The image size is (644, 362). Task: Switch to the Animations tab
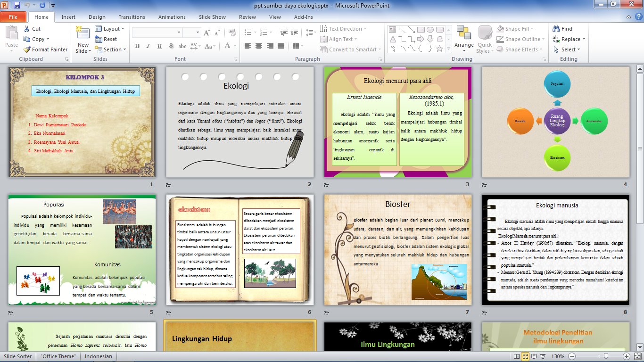(172, 17)
